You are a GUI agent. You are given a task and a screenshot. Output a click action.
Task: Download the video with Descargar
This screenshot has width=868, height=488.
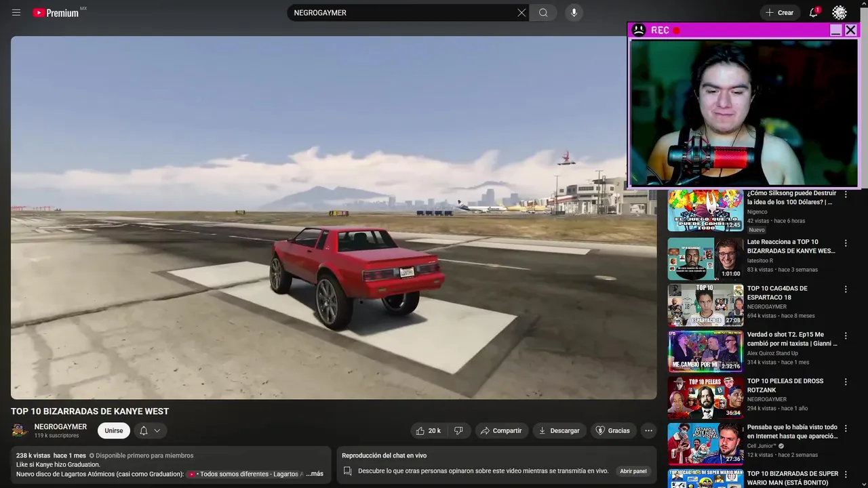[559, 430]
